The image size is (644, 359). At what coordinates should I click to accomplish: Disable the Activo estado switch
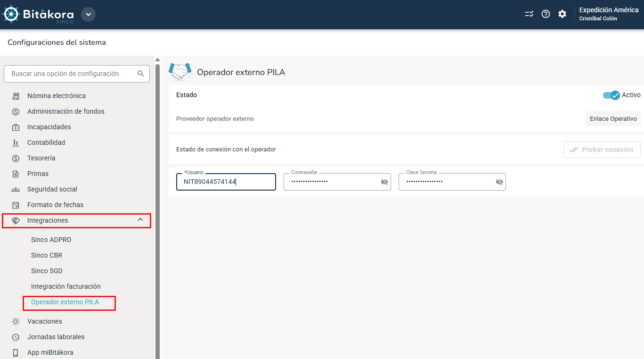point(611,95)
